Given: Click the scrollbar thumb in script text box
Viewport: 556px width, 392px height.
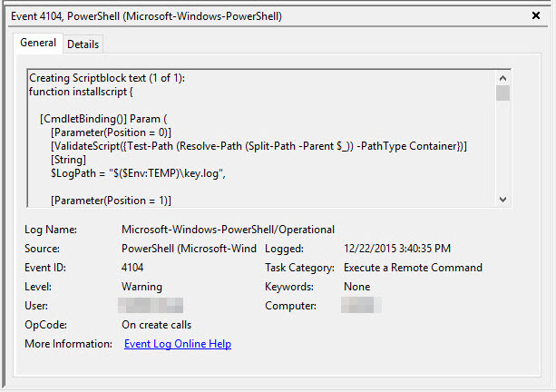Looking at the screenshot, I should [502, 93].
